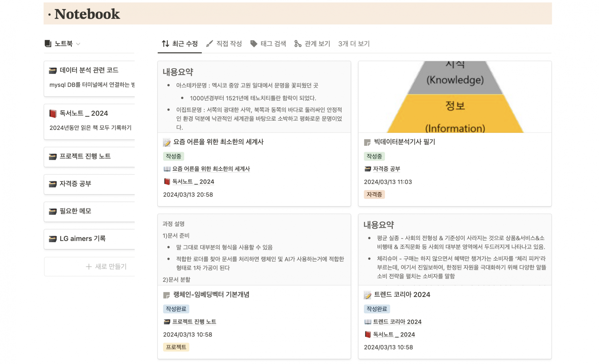Click the Notebook page heading
Image resolution: width=599 pixels, height=364 pixels.
coord(87,14)
